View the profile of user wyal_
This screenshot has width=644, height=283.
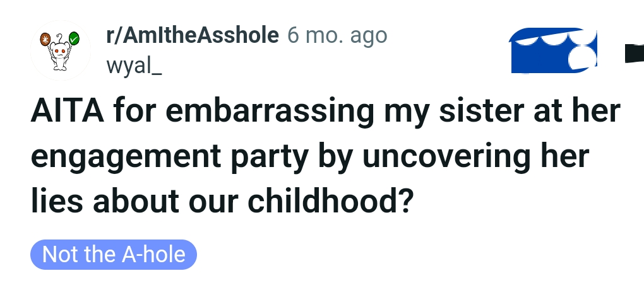click(x=134, y=65)
